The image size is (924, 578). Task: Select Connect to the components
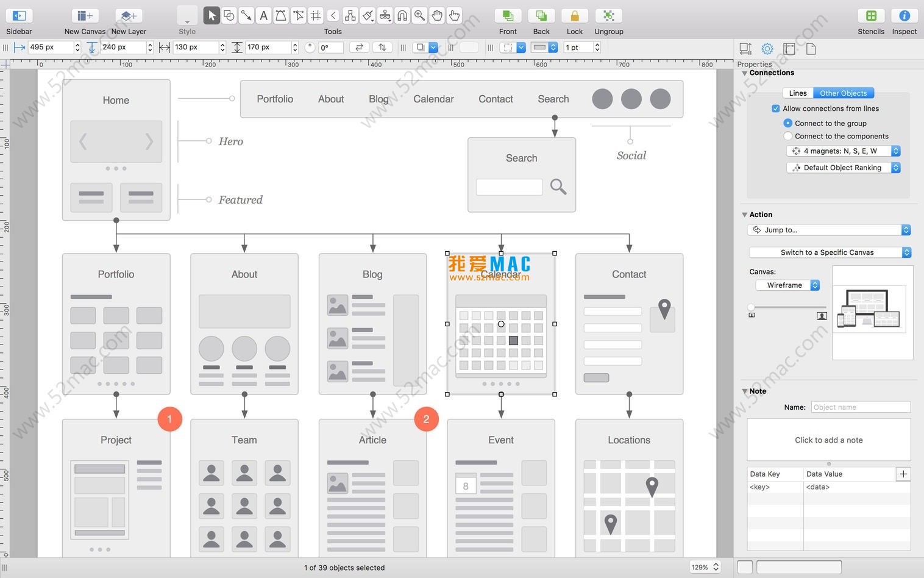click(787, 136)
